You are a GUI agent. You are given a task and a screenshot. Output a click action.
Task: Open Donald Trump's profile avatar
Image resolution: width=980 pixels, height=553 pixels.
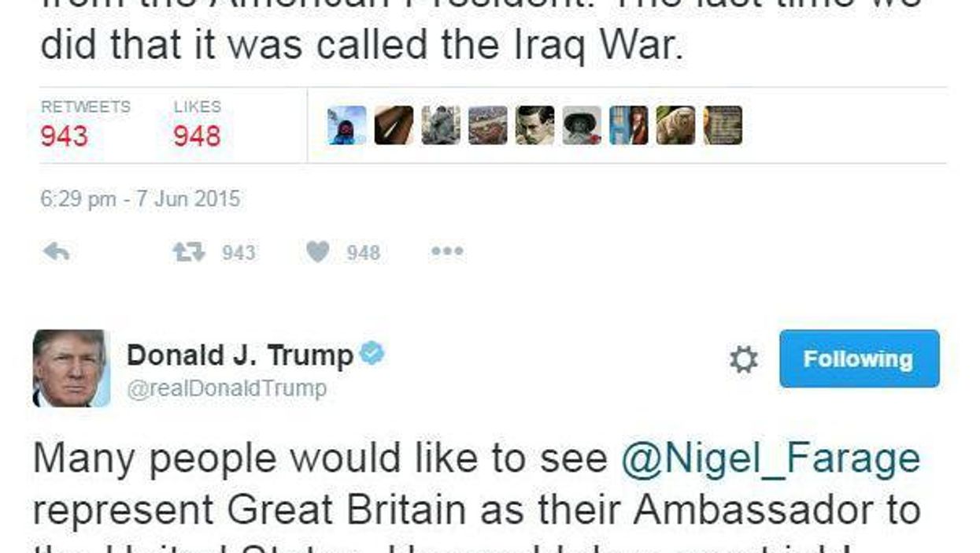(x=71, y=368)
